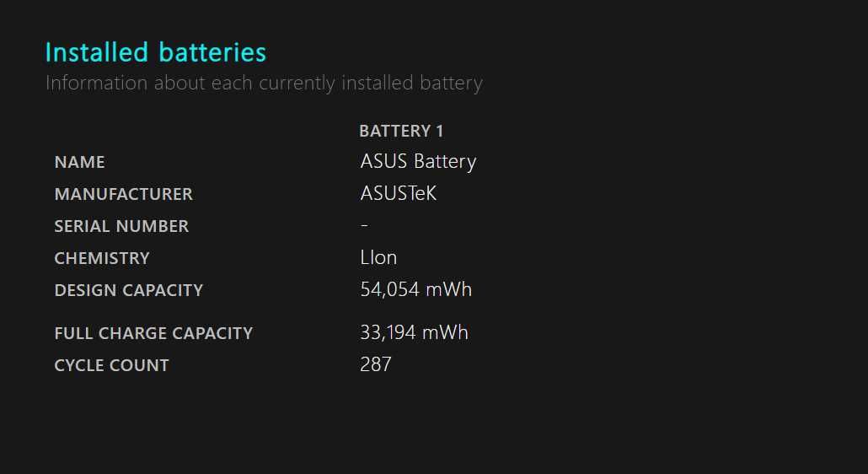
Task: Click the mWh unit after 54,054
Action: click(x=448, y=289)
